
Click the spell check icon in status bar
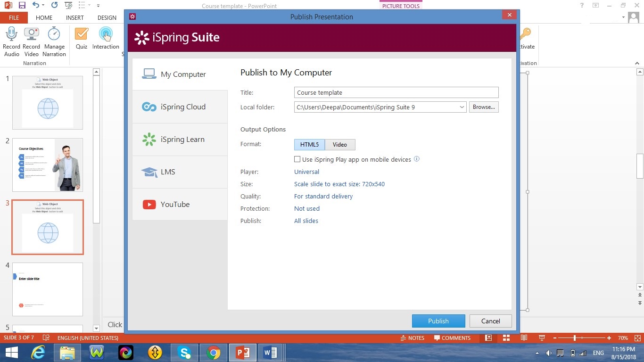tap(46, 338)
